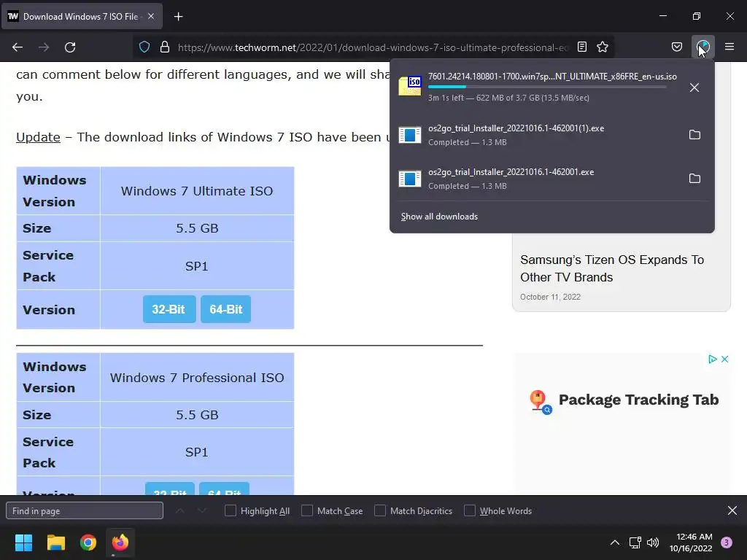
Task: Click the forward navigation arrow
Action: [44, 47]
